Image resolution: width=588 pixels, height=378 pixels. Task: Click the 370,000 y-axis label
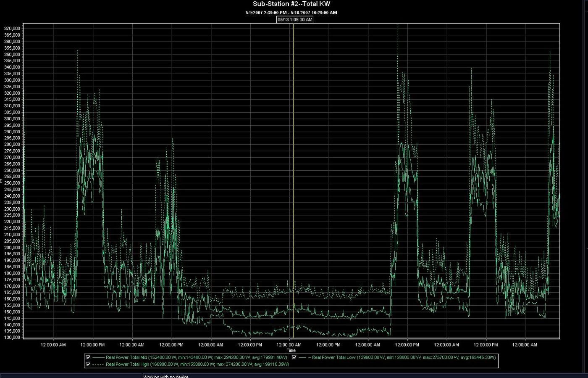coord(12,29)
